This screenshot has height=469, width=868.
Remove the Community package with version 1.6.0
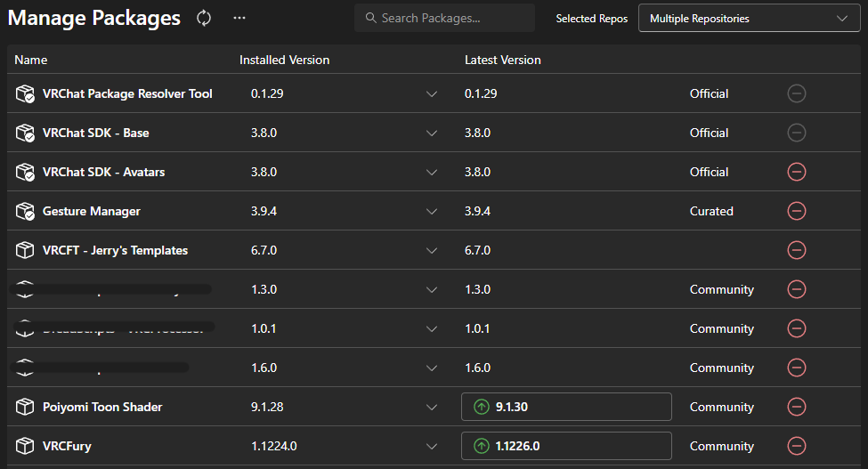pyautogui.click(x=797, y=368)
